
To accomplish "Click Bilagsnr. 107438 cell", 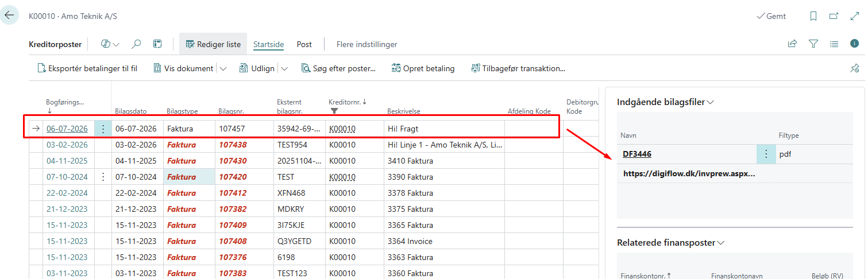I will pyautogui.click(x=244, y=145).
